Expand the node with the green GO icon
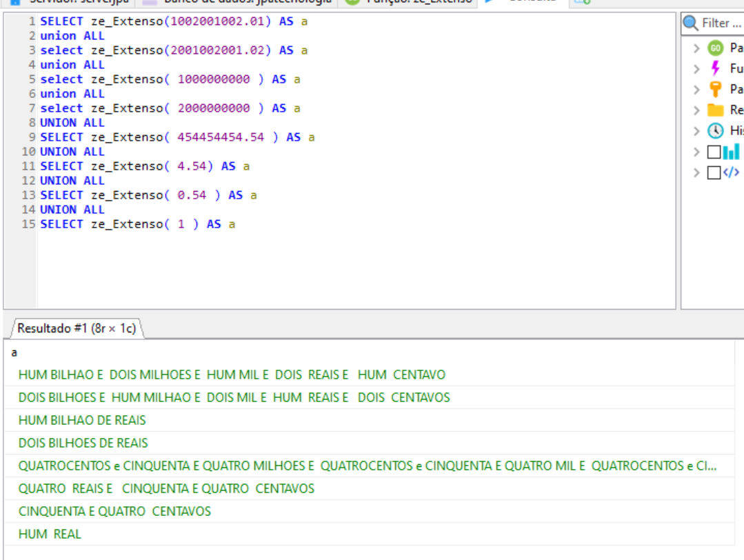This screenshot has width=744, height=560. 696,48
